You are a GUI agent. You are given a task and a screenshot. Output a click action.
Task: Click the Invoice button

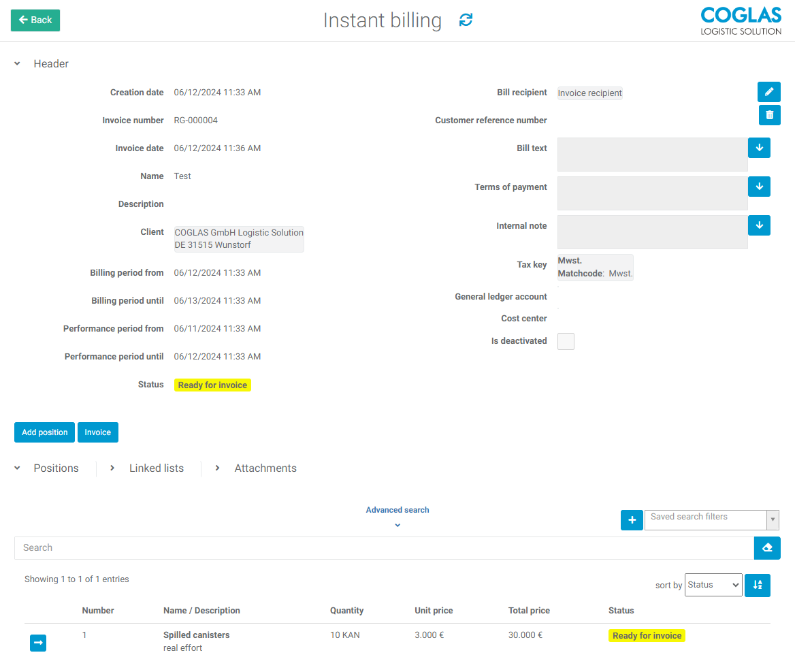(x=97, y=432)
